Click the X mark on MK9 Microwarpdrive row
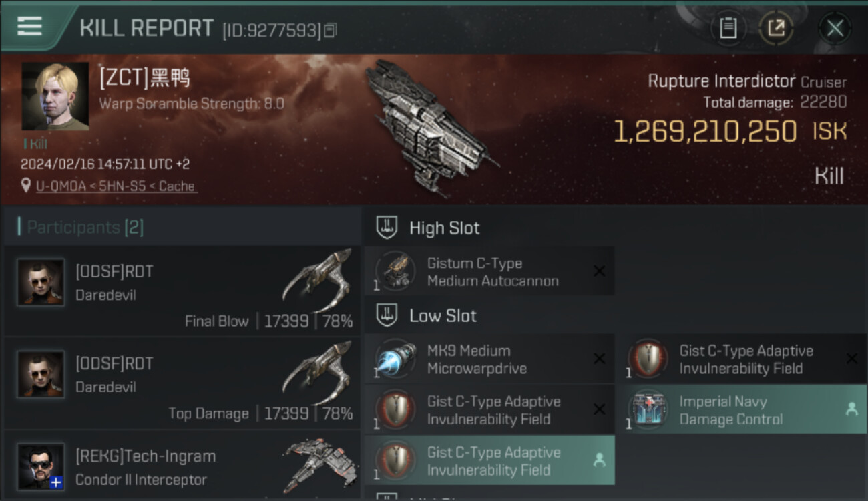Screen dimensions: 868x501 pyautogui.click(x=599, y=359)
